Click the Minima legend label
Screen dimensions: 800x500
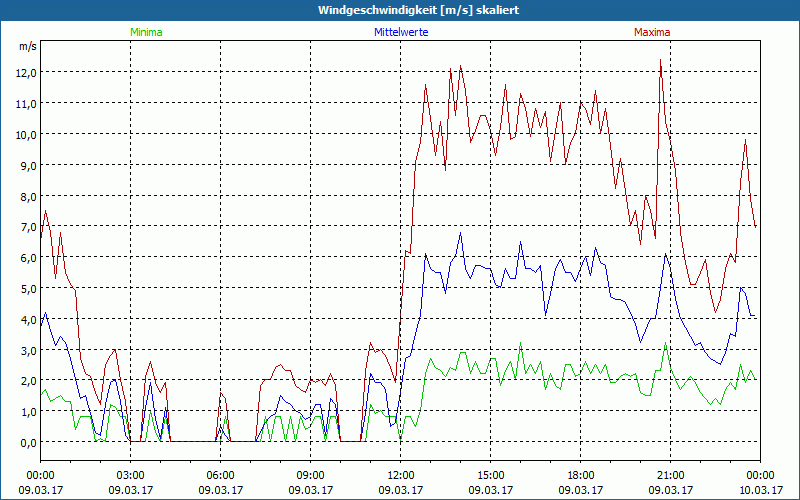[x=146, y=32]
